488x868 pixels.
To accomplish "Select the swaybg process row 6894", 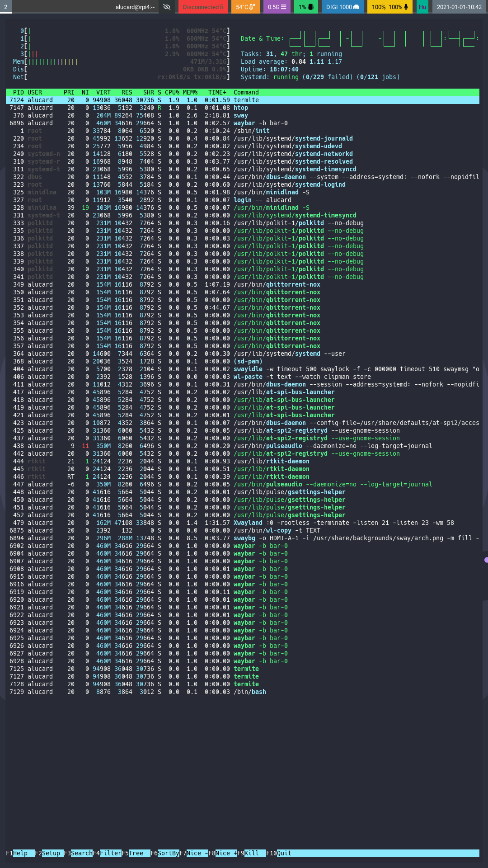I will point(243,538).
